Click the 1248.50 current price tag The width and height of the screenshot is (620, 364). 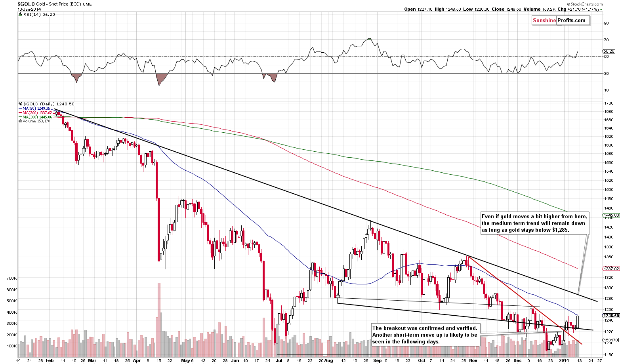pos(611,316)
